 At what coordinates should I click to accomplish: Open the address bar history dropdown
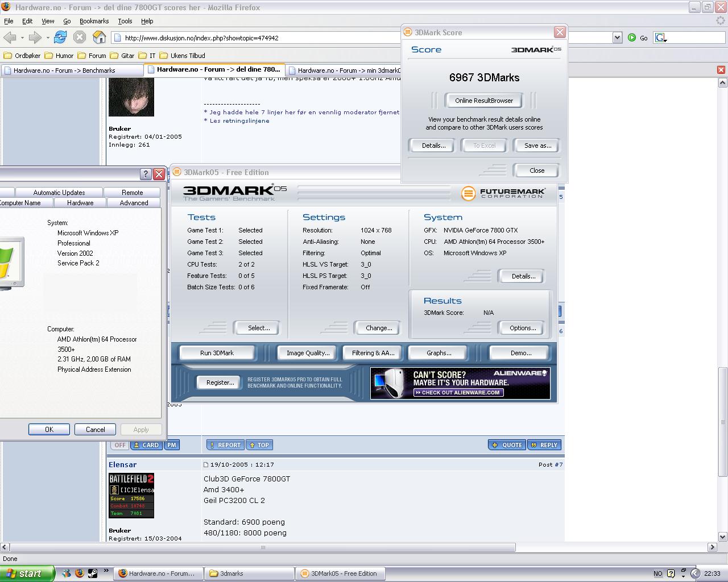click(x=617, y=38)
